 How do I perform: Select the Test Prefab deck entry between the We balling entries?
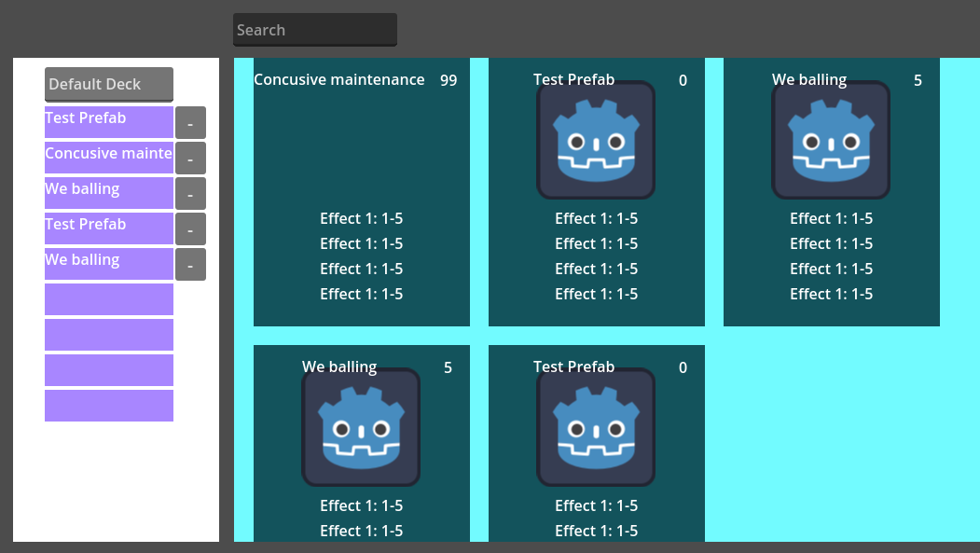coord(109,228)
